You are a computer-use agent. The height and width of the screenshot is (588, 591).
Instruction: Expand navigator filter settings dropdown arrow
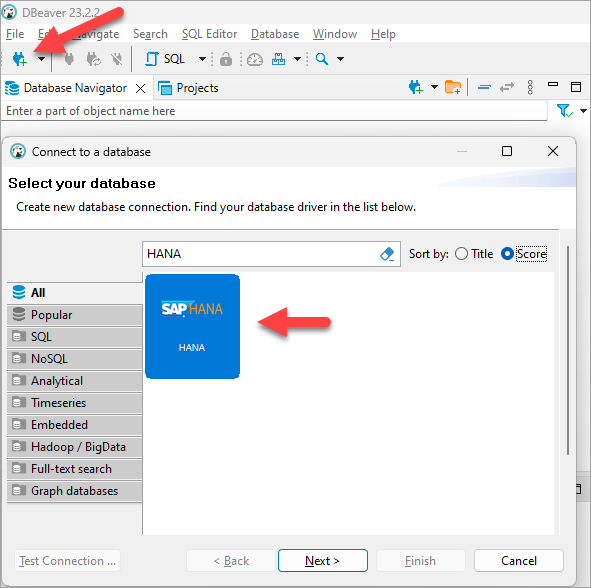583,111
